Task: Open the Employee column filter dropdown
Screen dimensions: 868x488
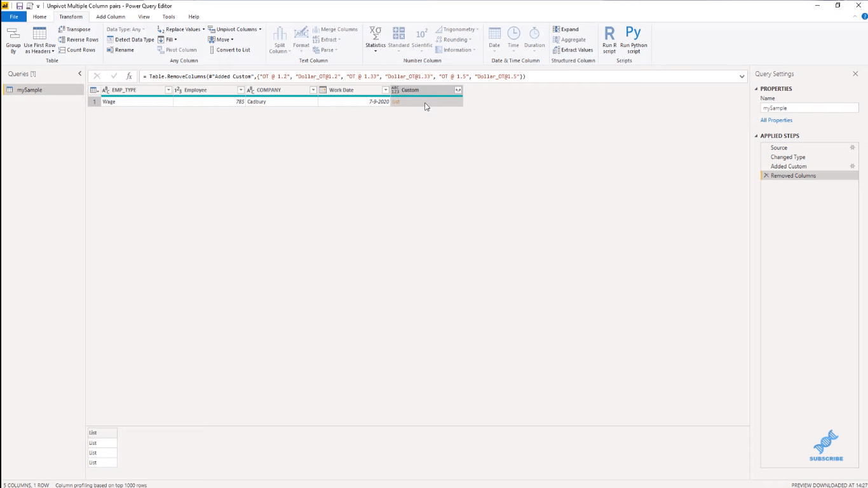Action: (241, 90)
